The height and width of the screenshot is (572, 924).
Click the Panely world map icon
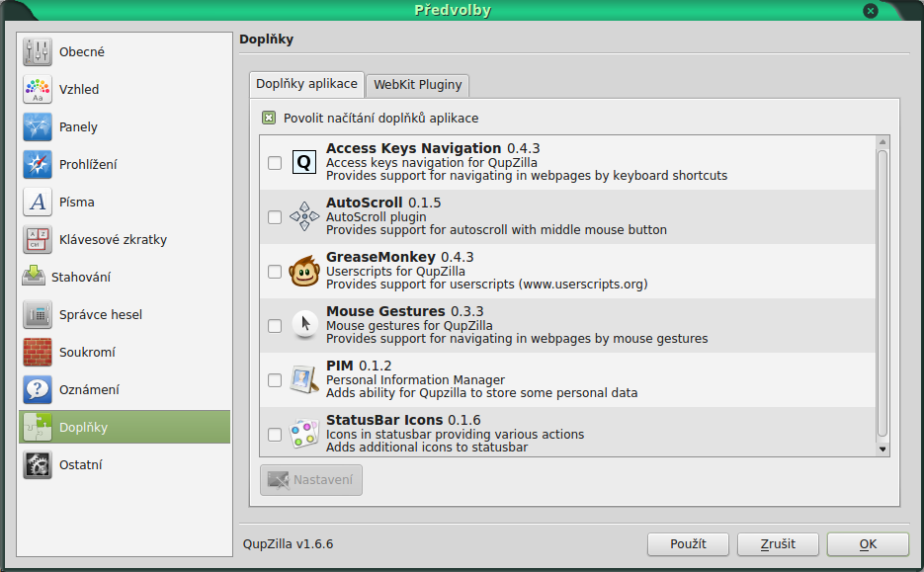(38, 127)
